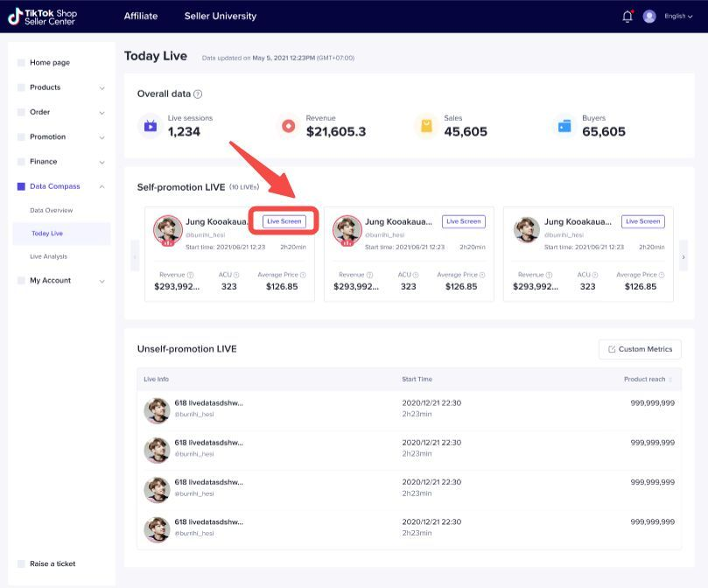
Task: Click the notification bell icon
Action: pyautogui.click(x=627, y=16)
